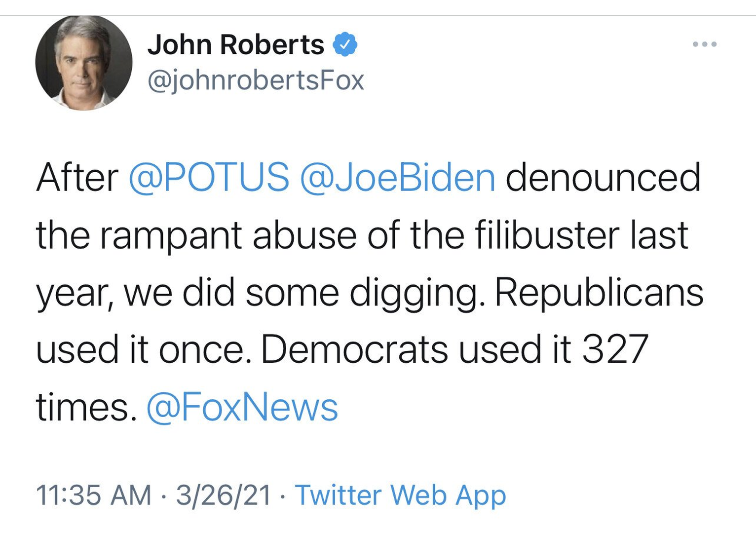This screenshot has width=756, height=533.
Task: Click the word "filibuster" in the tweet
Action: [547, 235]
